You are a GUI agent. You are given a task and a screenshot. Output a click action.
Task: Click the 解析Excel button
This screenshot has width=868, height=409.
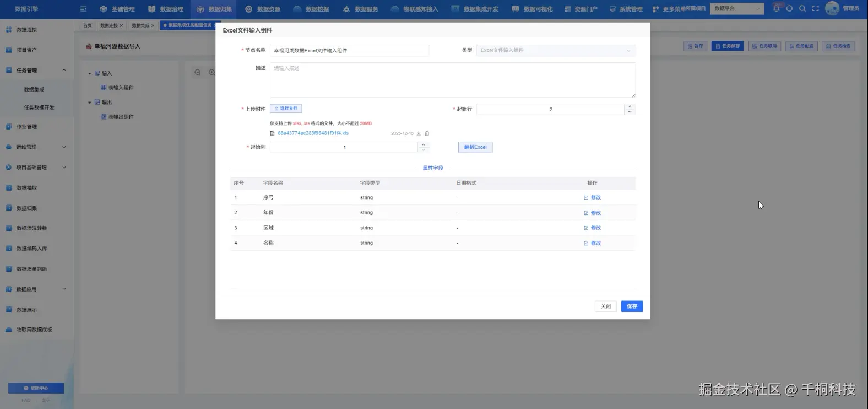(475, 147)
